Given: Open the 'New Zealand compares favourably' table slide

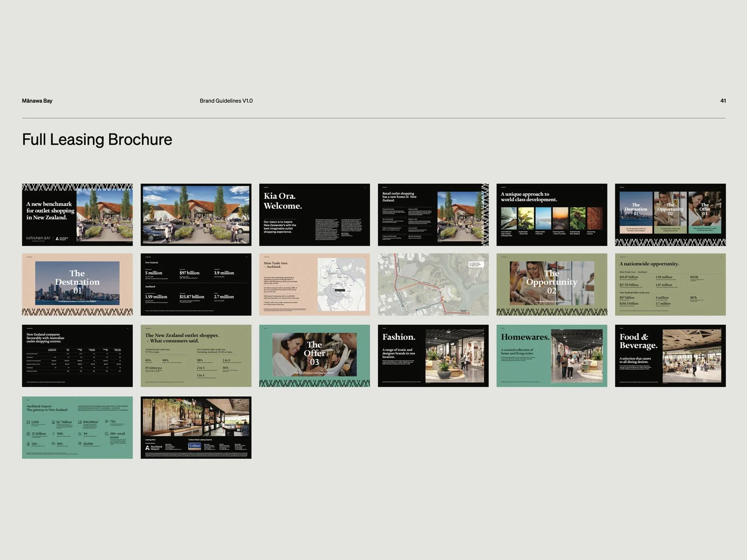Looking at the screenshot, I should (x=77, y=356).
